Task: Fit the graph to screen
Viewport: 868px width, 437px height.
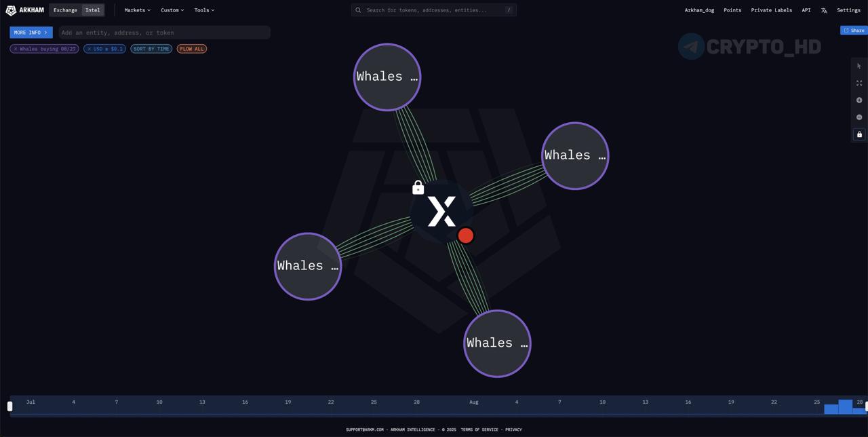Action: [x=859, y=83]
